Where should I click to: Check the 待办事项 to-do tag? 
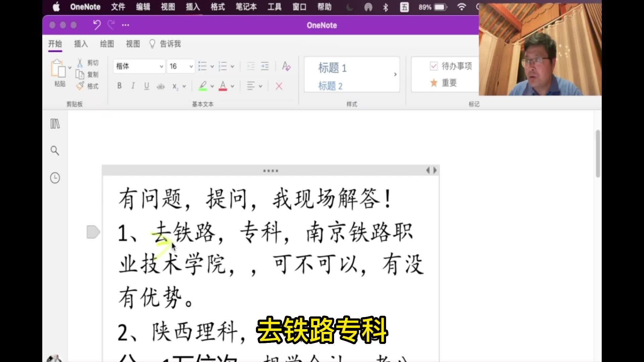tap(451, 66)
